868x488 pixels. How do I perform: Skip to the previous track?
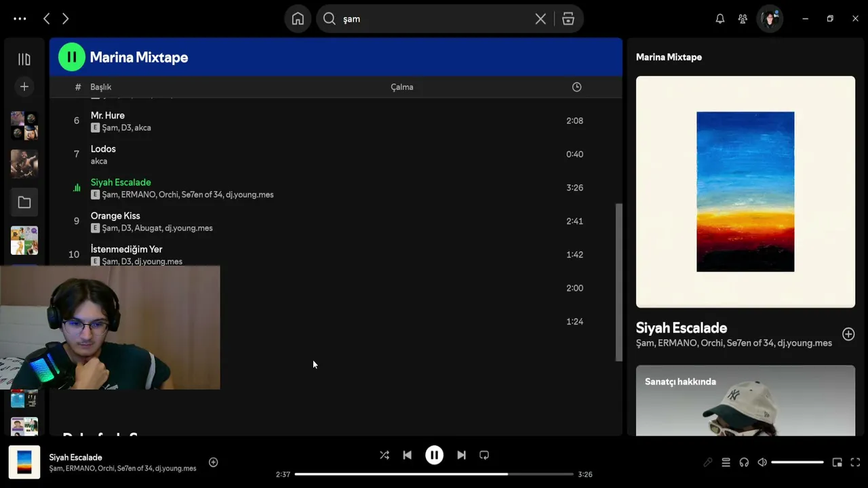click(407, 455)
